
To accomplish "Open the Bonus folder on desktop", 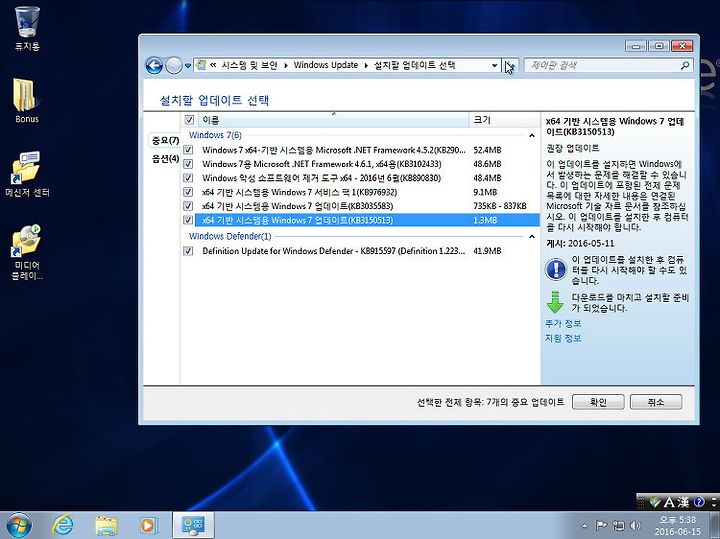I will [26, 101].
